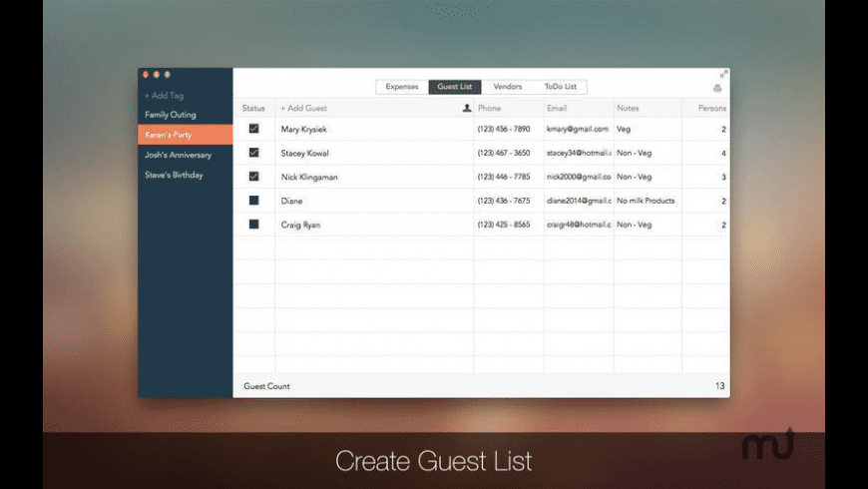Click + Add Tag in sidebar
Viewport: 868px width, 489px height.
164,95
